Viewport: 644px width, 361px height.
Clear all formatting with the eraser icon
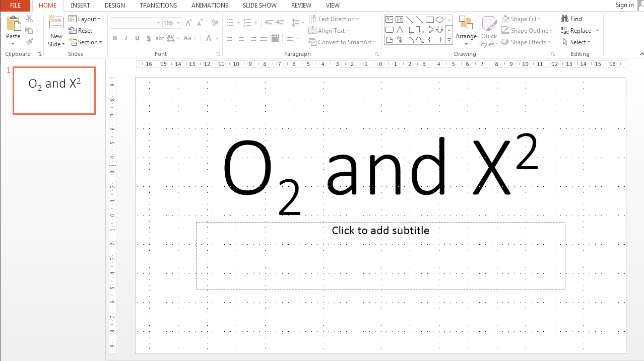(x=215, y=23)
